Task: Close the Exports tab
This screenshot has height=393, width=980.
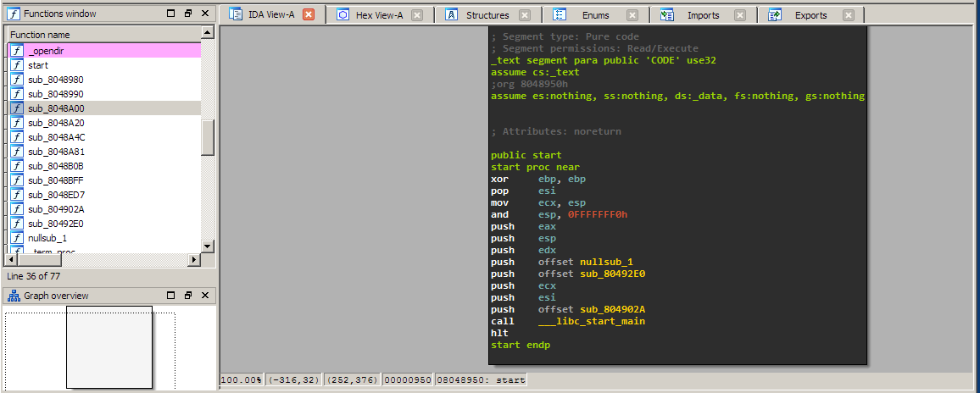Action: click(x=848, y=15)
